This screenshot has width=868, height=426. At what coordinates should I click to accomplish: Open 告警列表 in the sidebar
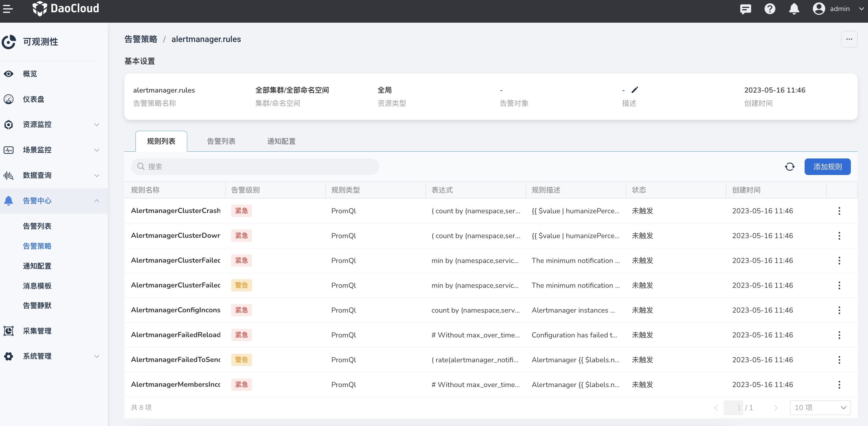(x=37, y=226)
